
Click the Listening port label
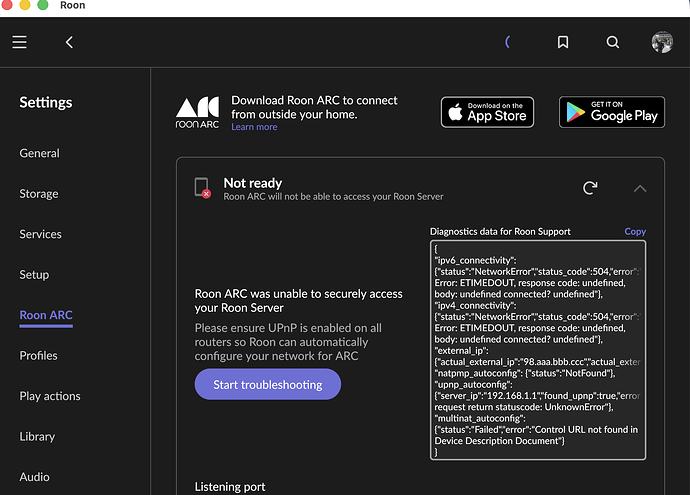point(230,487)
